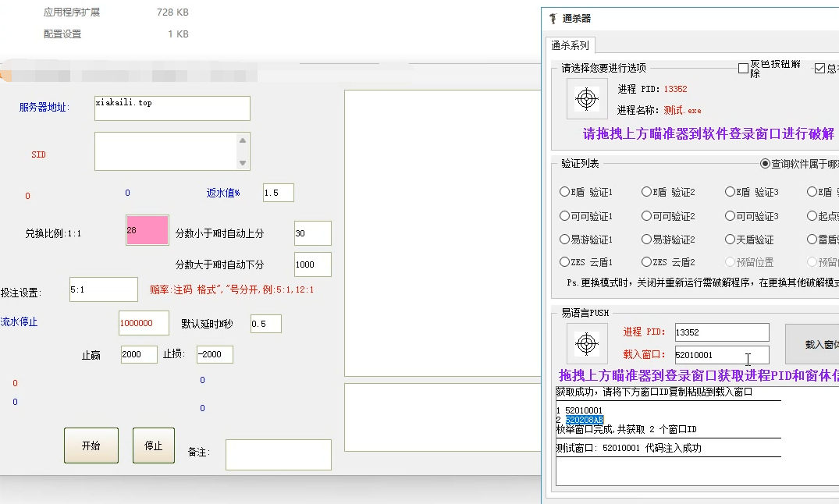The image size is (839, 504).
Task: Focus the 返水值% field showing 1.5
Action: click(278, 193)
